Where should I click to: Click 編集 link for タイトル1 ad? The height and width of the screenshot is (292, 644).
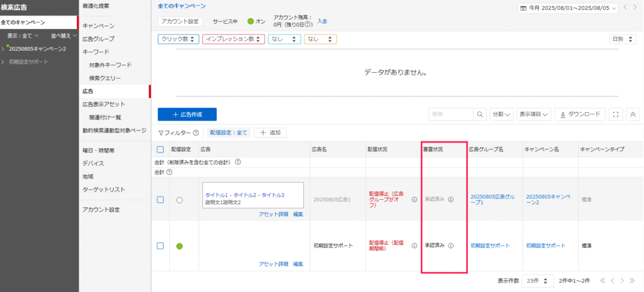tap(298, 215)
